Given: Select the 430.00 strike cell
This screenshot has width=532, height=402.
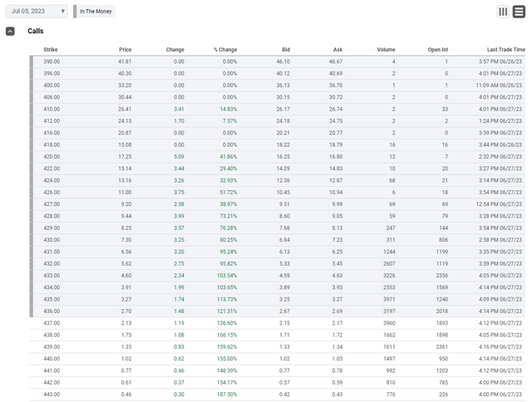Looking at the screenshot, I should pyautogui.click(x=52, y=240).
